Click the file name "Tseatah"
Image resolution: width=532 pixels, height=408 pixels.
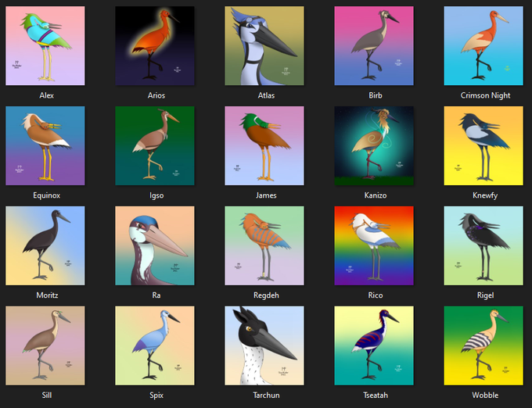[376, 395]
